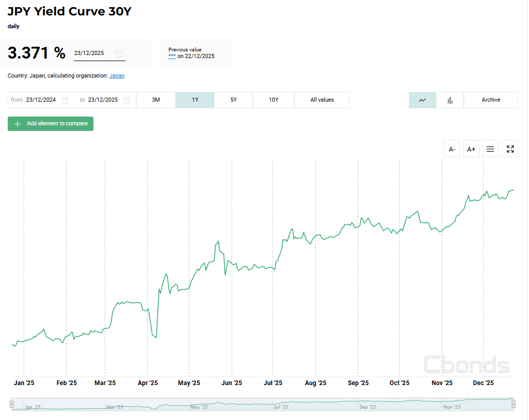Open the chart hamburger menu
529x420 pixels.
(490, 149)
